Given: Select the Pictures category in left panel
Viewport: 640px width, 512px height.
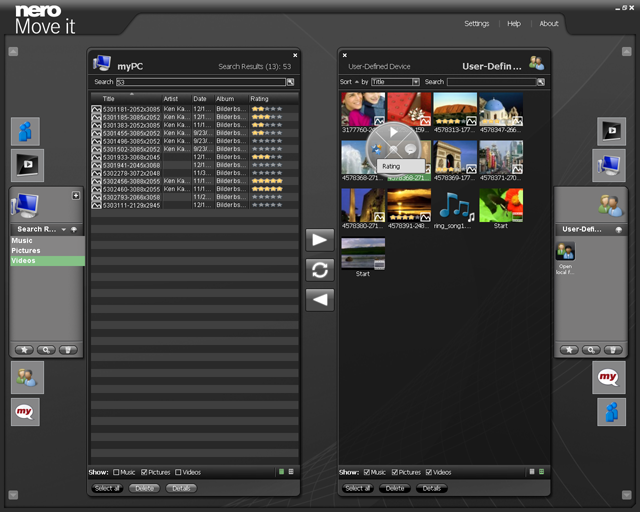Looking at the screenshot, I should [47, 251].
